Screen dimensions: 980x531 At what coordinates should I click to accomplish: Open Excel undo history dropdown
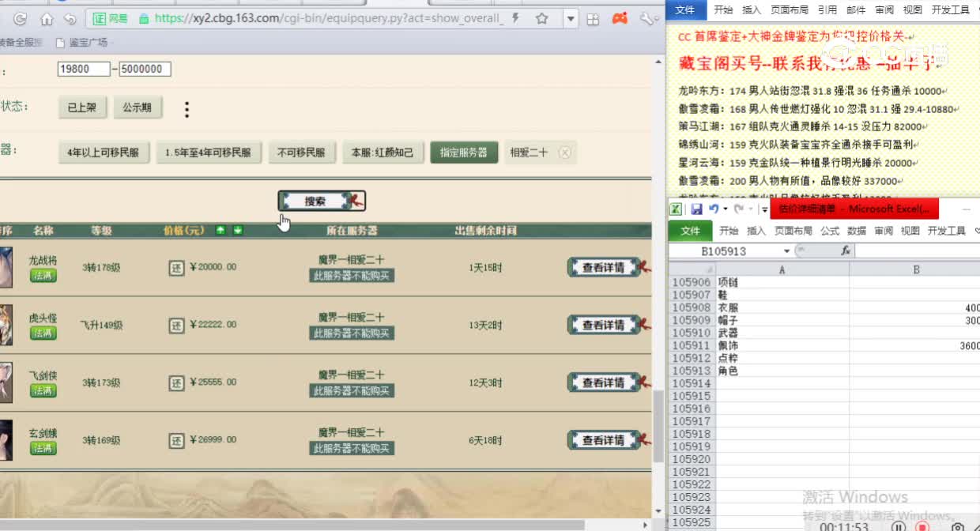(x=725, y=209)
